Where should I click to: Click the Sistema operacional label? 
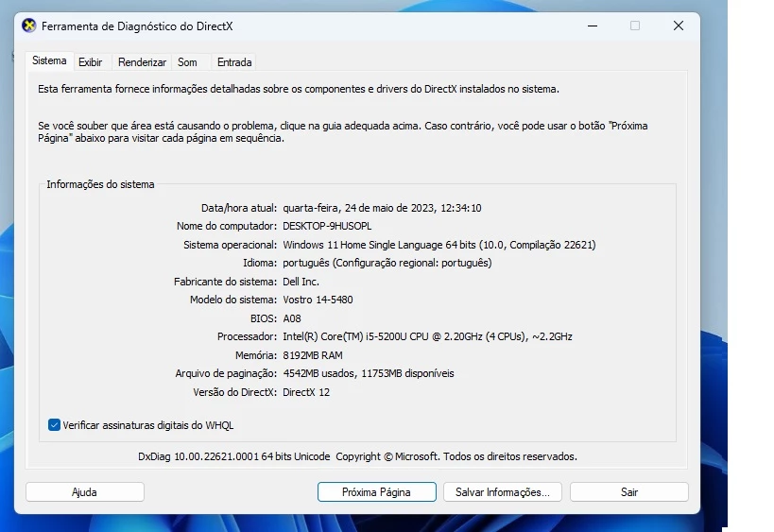click(230, 245)
